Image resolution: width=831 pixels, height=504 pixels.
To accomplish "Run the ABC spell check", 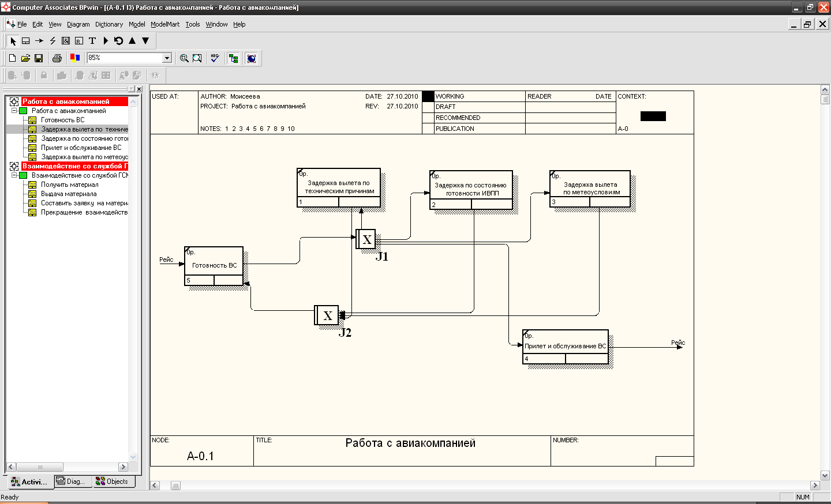I will (x=215, y=58).
